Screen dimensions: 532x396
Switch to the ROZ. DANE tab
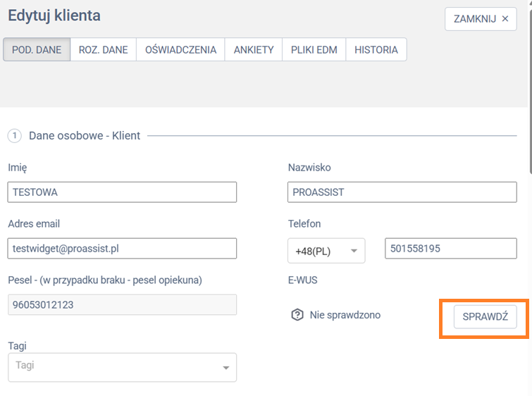(x=103, y=50)
